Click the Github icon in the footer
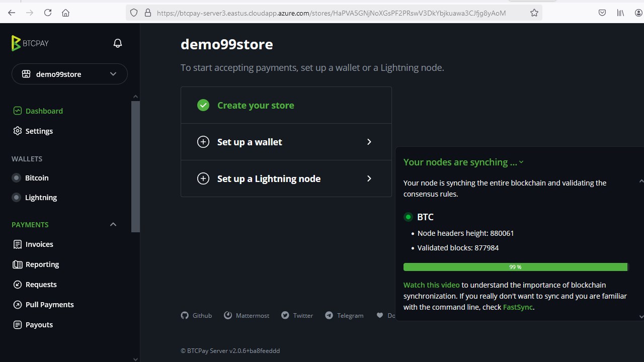This screenshot has height=362, width=644. tap(185, 315)
